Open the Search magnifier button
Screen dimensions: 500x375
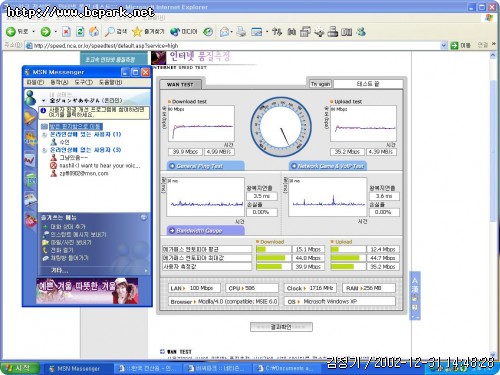pos(115,32)
